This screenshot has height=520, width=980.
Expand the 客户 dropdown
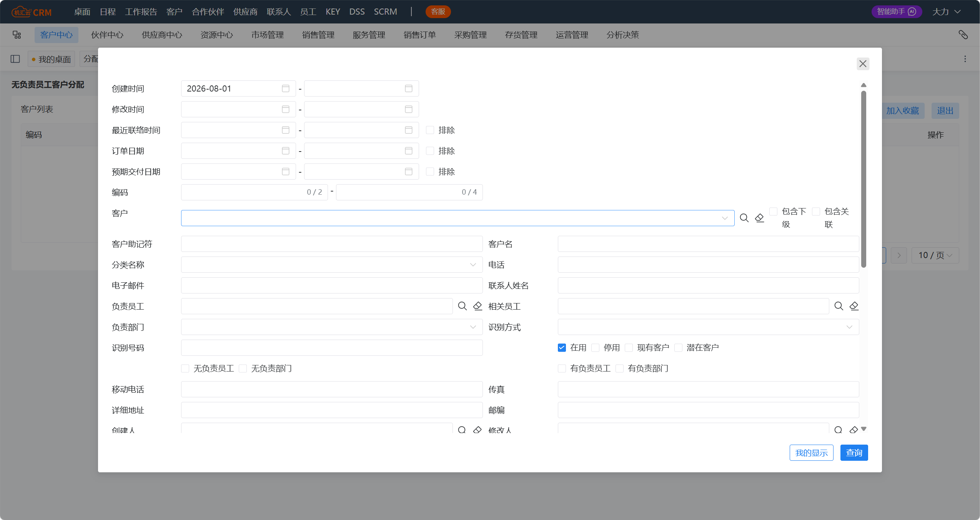[x=725, y=218]
